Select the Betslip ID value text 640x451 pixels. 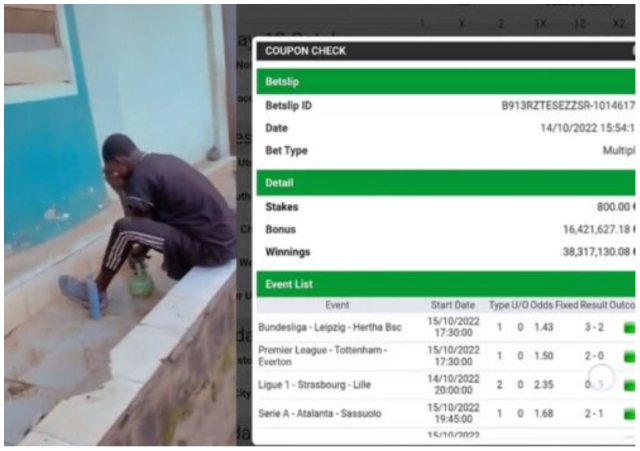[x=568, y=106]
